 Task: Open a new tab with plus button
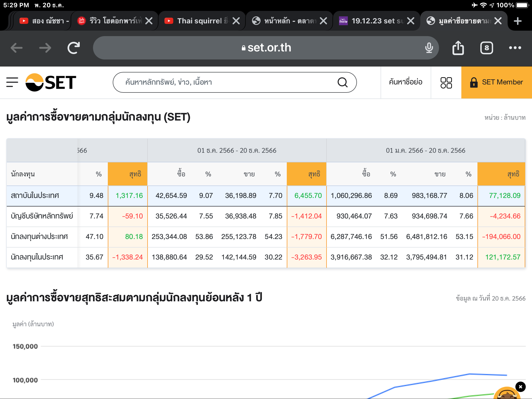(x=517, y=21)
